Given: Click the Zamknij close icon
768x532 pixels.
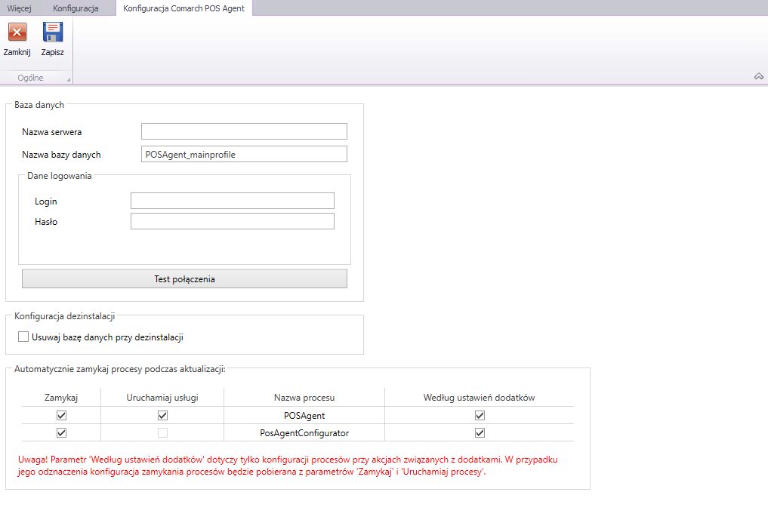Looking at the screenshot, I should point(17,32).
